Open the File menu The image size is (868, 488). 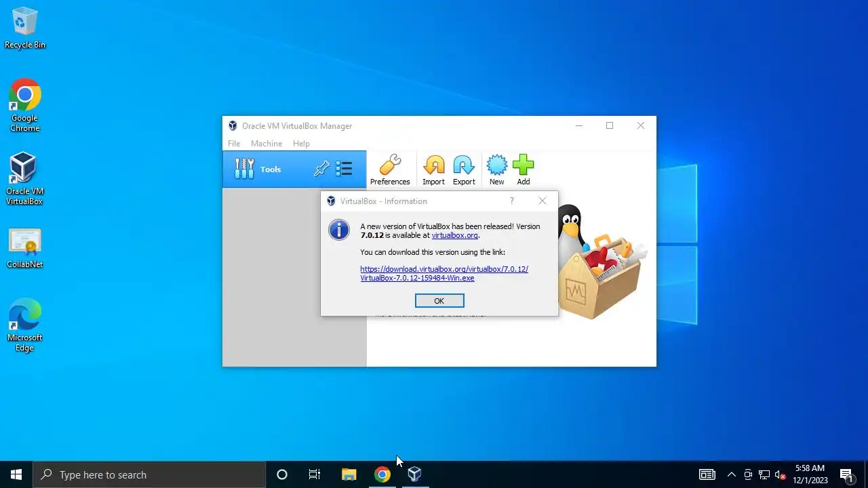point(234,144)
